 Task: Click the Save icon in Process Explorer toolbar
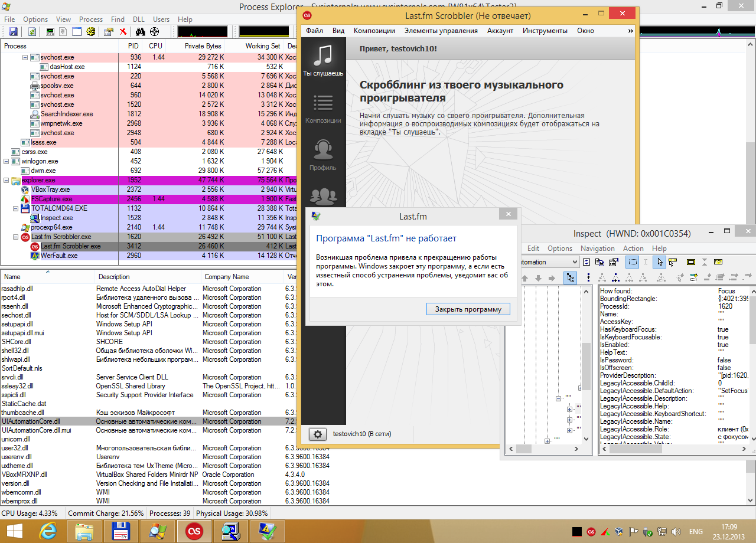pos(12,32)
